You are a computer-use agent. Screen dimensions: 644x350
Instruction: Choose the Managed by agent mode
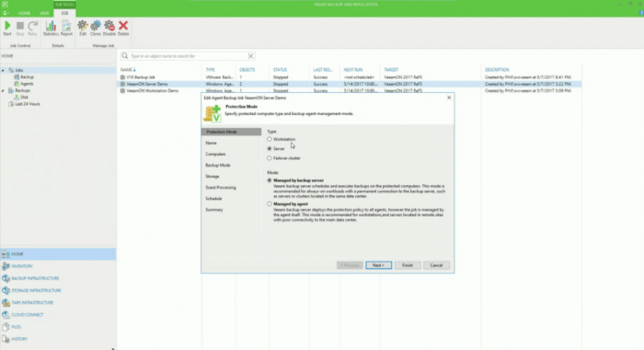pyautogui.click(x=270, y=204)
